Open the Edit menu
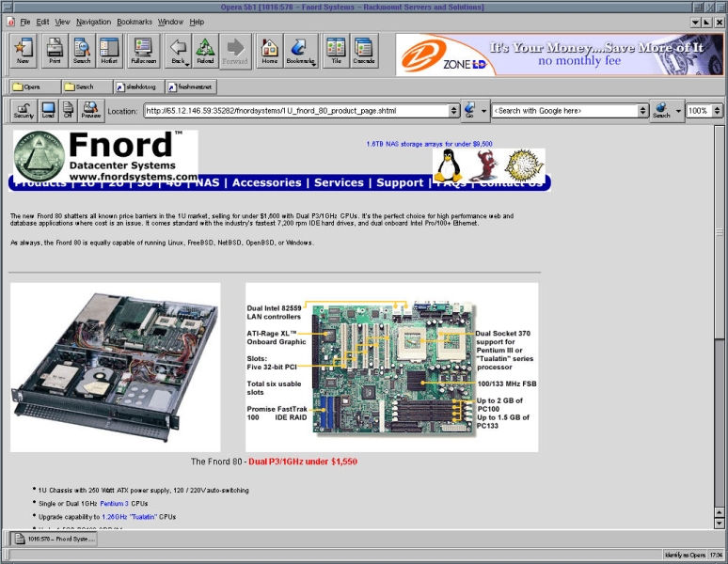This screenshot has width=728, height=564. [x=42, y=22]
